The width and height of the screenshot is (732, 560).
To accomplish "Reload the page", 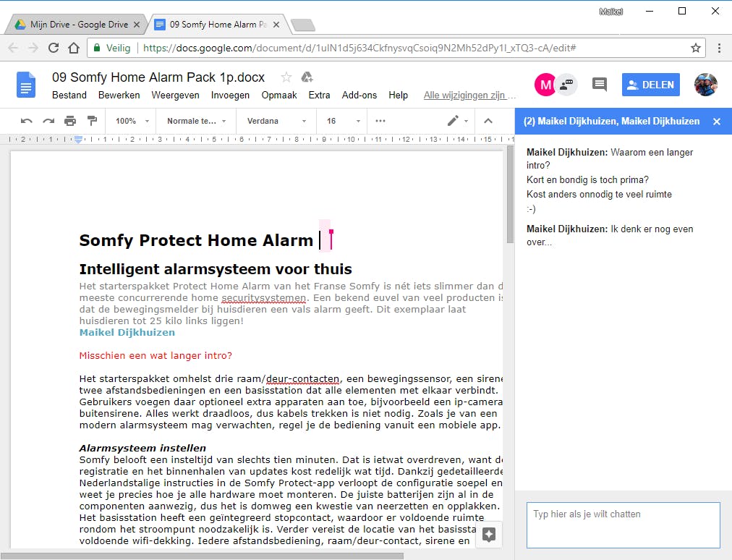I will tap(54, 48).
